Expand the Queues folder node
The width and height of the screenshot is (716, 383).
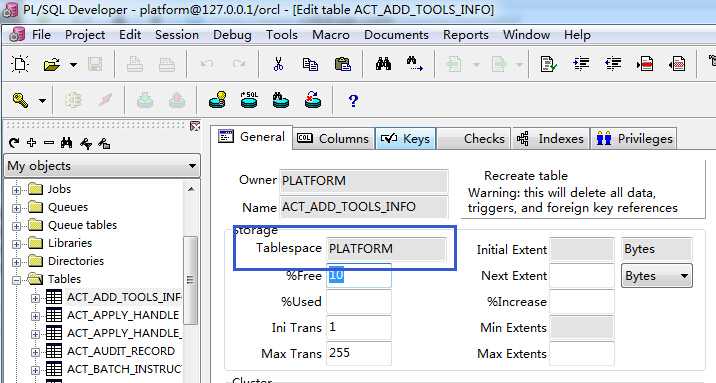pyautogui.click(x=16, y=208)
